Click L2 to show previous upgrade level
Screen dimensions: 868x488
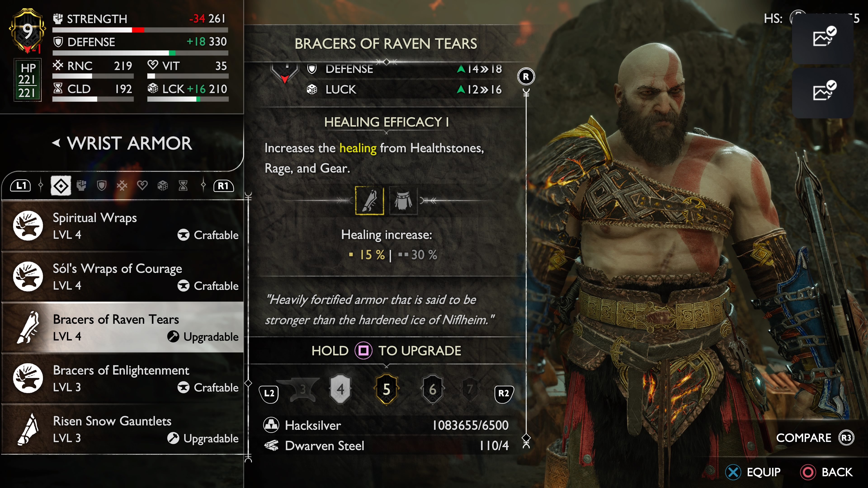coord(269,394)
